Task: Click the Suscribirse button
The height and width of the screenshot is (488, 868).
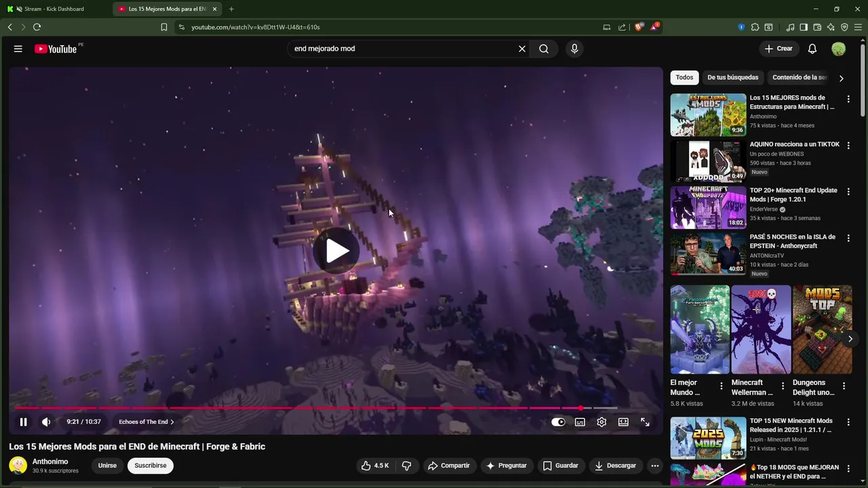Action: (151, 466)
